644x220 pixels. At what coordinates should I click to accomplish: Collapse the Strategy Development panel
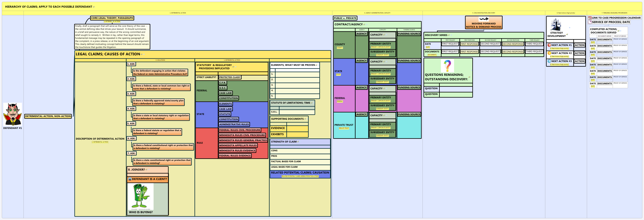[x=570, y=28]
